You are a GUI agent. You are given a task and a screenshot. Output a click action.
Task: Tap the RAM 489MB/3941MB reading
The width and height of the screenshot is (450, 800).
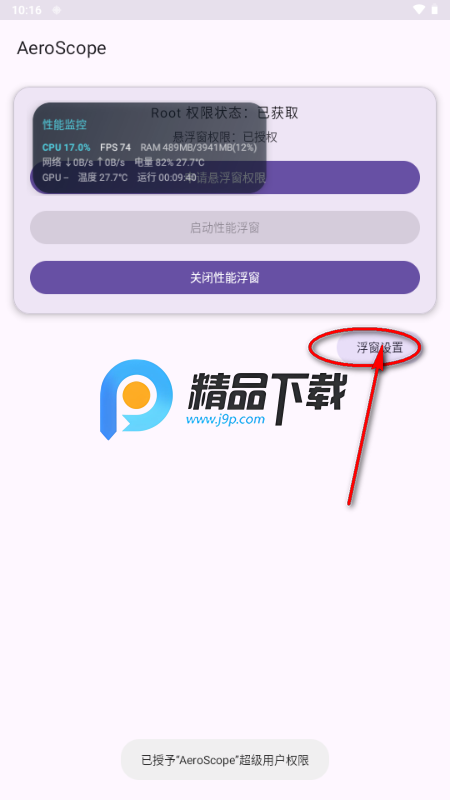tap(198, 147)
